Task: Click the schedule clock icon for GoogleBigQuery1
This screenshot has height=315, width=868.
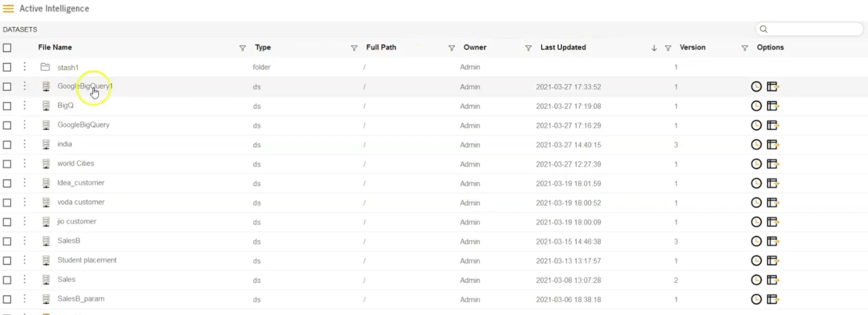Action: pyautogui.click(x=756, y=87)
